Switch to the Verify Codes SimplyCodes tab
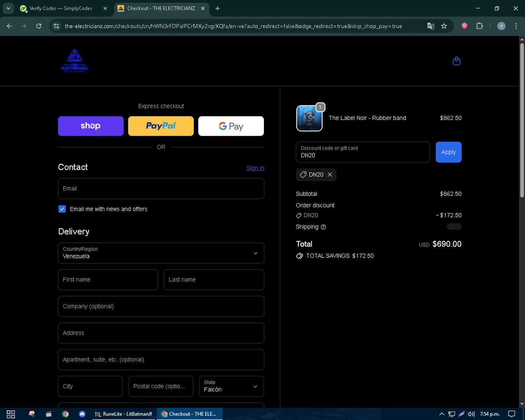525x420 pixels. (x=61, y=8)
